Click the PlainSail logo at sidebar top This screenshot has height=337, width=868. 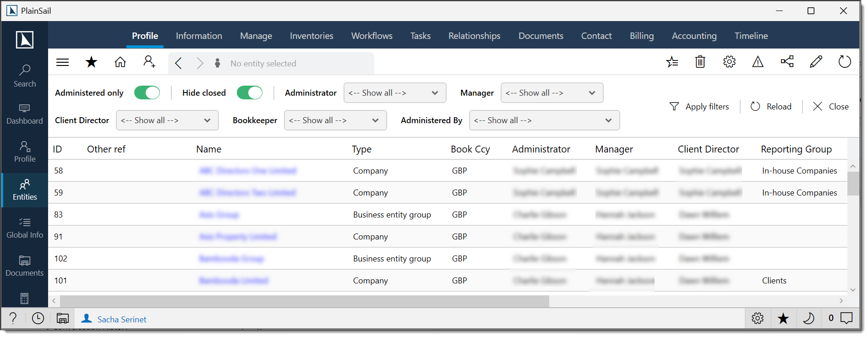(x=25, y=40)
